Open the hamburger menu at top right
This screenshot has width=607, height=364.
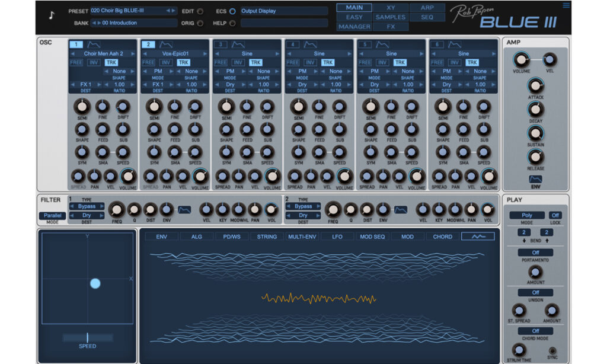(566, 5)
